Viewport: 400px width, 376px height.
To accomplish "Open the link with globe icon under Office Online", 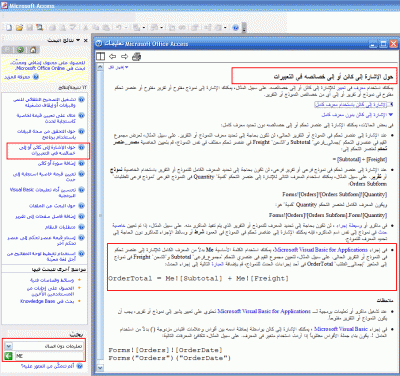I will coord(18,77).
